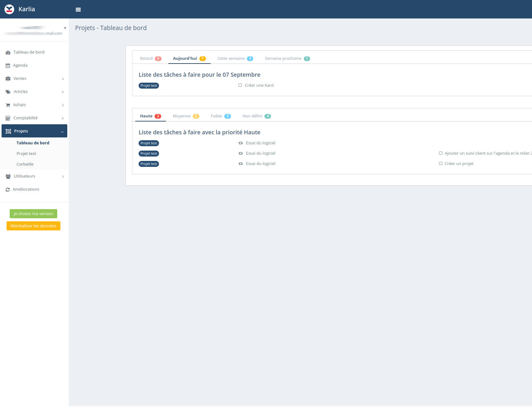Open the Non défini priority tab
532x407 pixels.
coord(257,116)
